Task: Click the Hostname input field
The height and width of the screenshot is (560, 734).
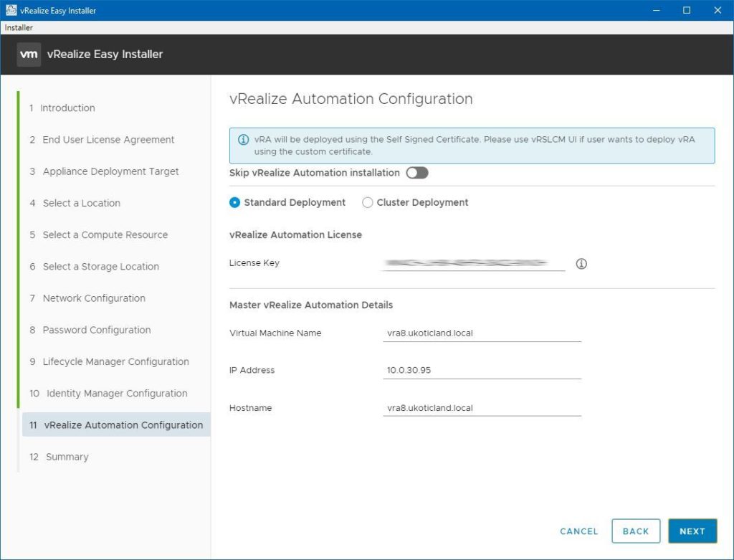Action: [x=482, y=408]
